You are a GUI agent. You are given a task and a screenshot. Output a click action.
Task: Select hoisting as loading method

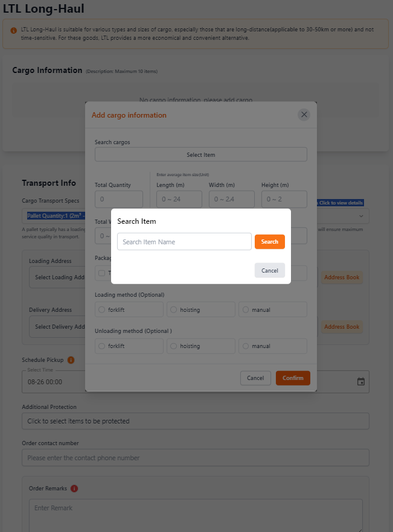[x=201, y=309]
